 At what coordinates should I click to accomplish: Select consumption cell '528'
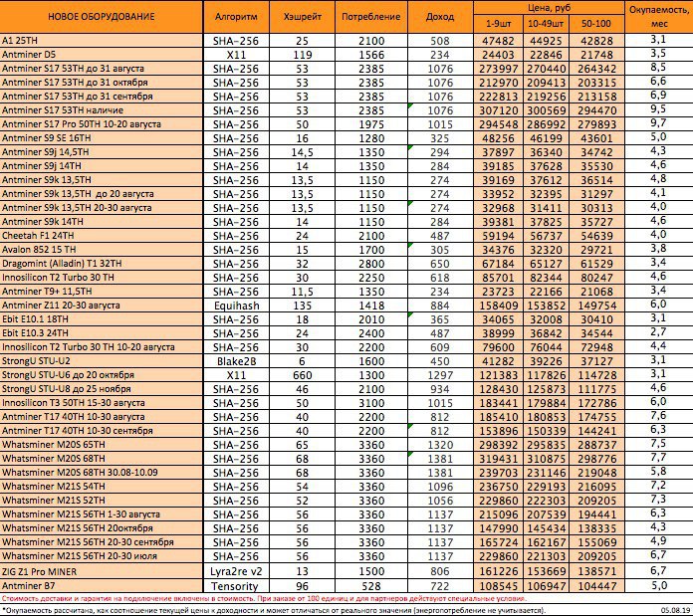click(371, 586)
